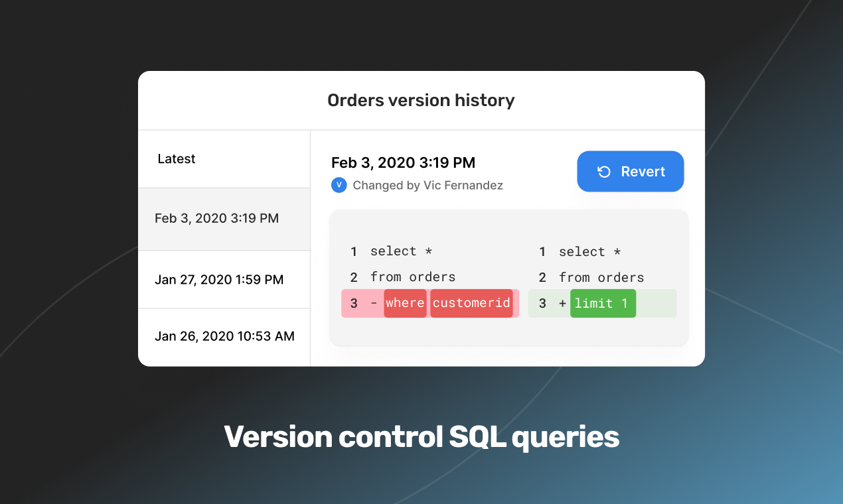Click line number 1 in the right diff pane
The image size is (843, 504).
tap(542, 251)
